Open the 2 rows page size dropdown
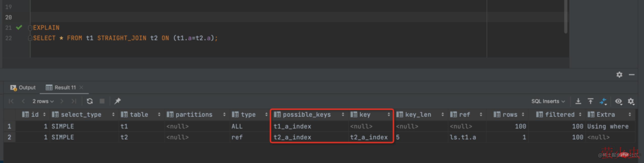The image size is (644, 163). click(x=43, y=101)
